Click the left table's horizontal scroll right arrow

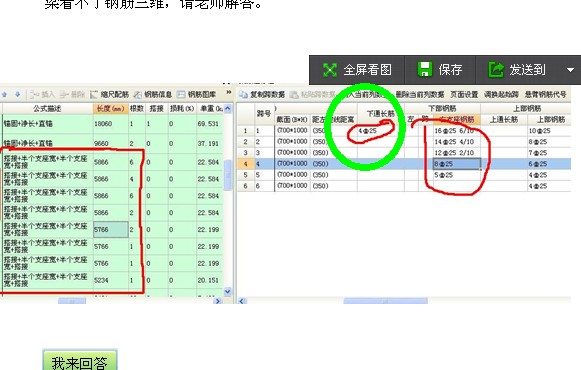coord(218,301)
